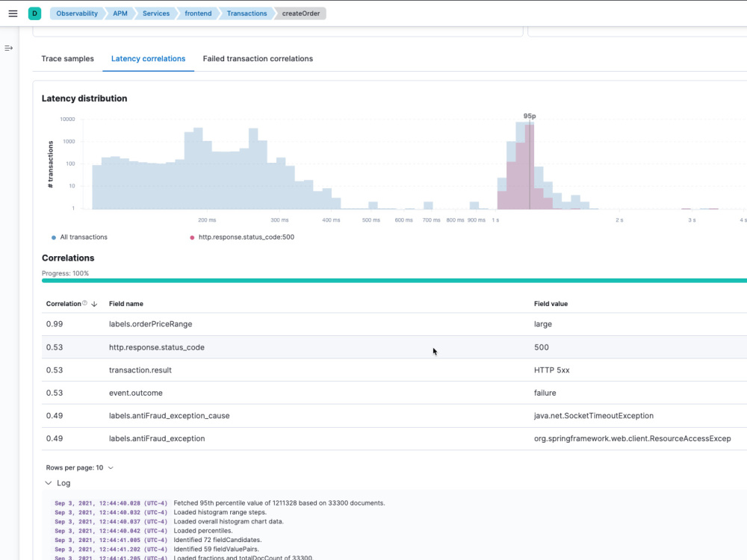Select the event.outcome row
747x560 pixels.
[394, 393]
